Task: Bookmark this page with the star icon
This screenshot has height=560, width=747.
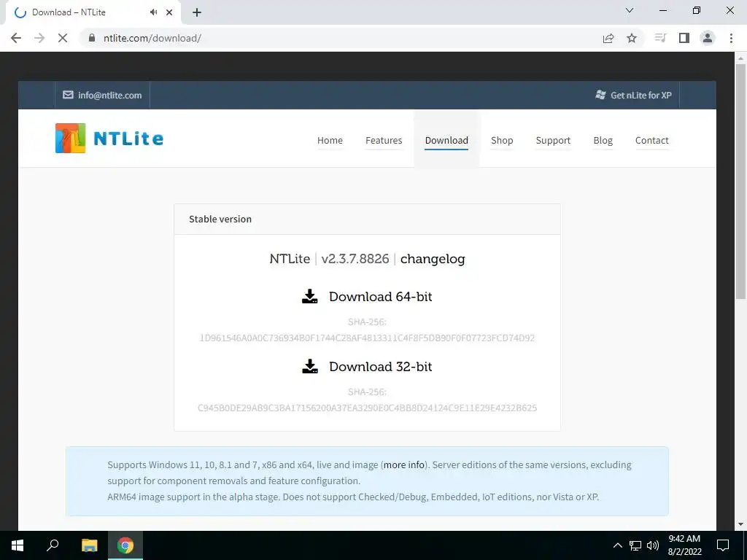Action: [x=632, y=38]
